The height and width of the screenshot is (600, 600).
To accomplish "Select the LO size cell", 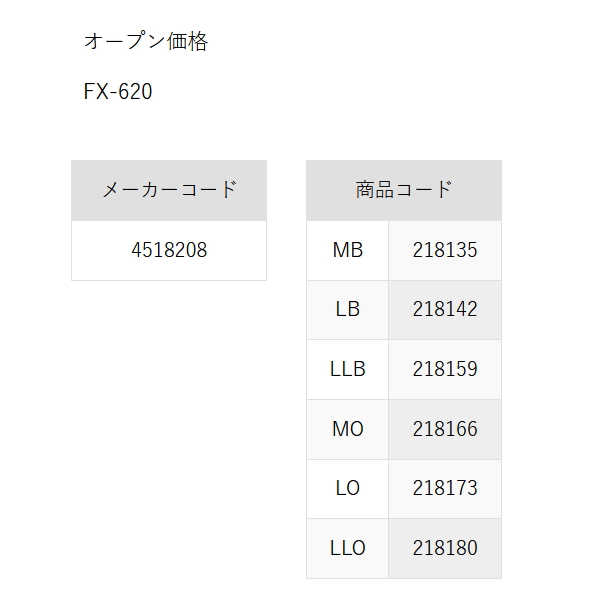I will click(x=347, y=488).
